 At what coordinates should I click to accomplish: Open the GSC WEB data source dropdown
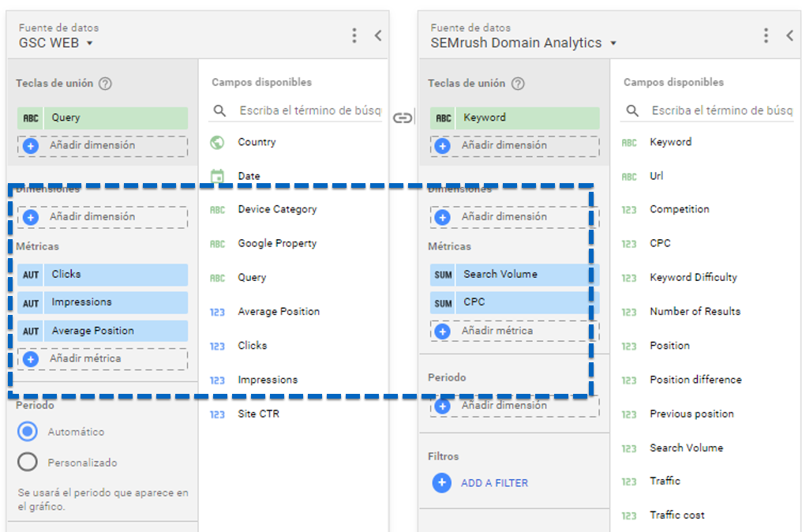click(x=89, y=43)
